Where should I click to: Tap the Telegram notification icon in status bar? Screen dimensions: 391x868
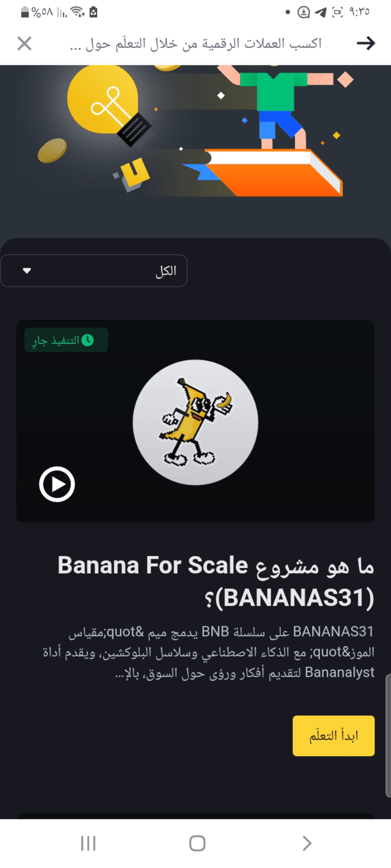click(320, 12)
